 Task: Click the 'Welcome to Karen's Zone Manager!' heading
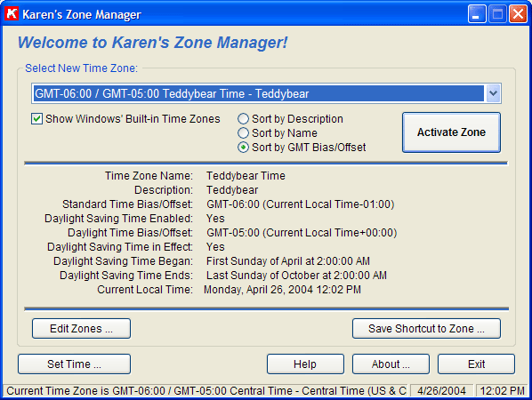153,43
